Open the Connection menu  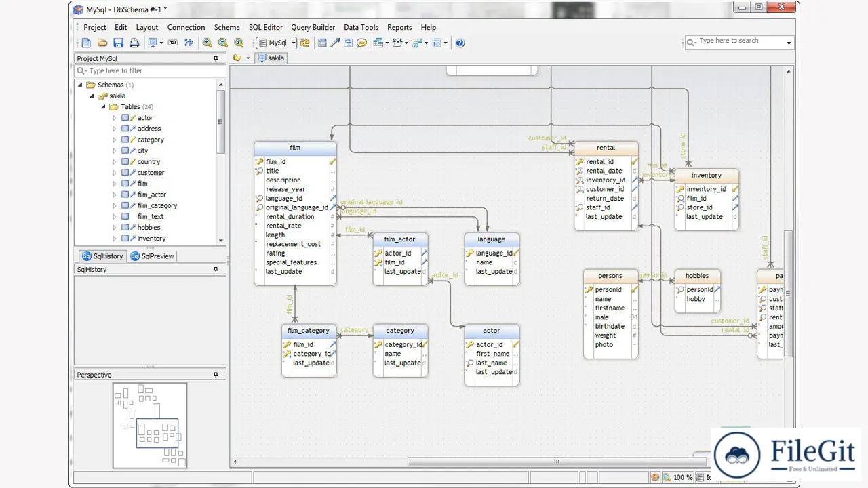(x=186, y=28)
